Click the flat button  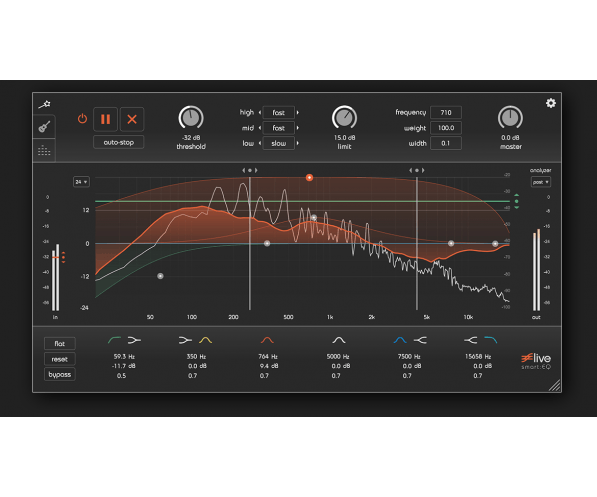point(60,344)
